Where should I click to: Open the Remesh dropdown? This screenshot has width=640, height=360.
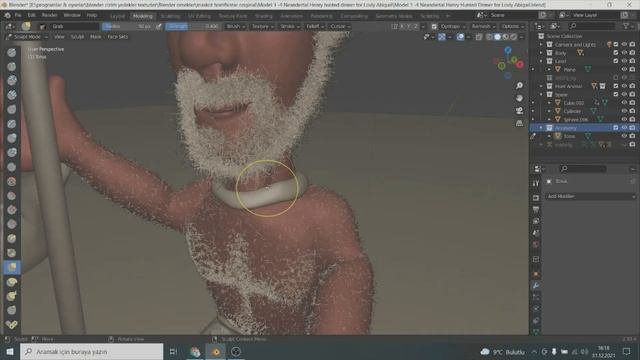click(x=483, y=26)
